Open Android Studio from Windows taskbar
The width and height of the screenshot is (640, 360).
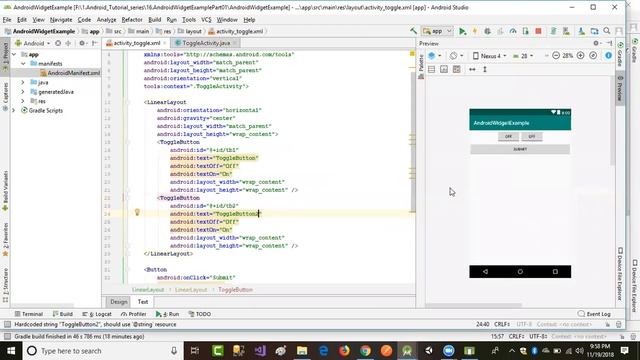407,351
